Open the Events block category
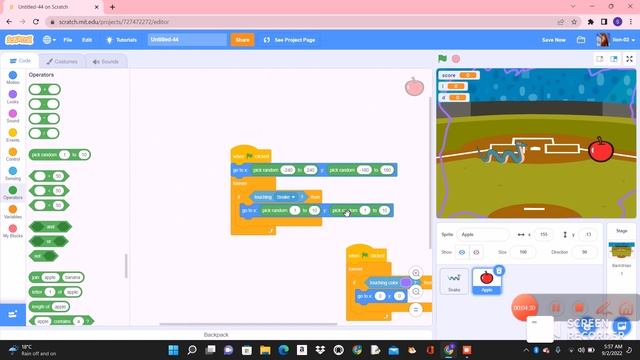Screen dimensions: 640x360 13,135
